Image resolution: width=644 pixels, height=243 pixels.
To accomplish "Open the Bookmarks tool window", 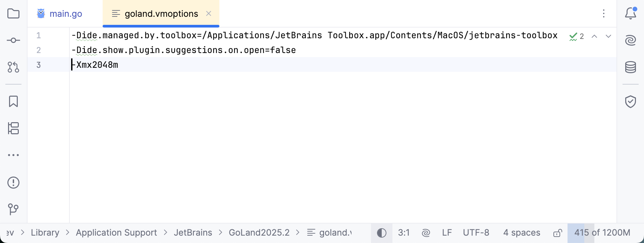I will (x=13, y=101).
